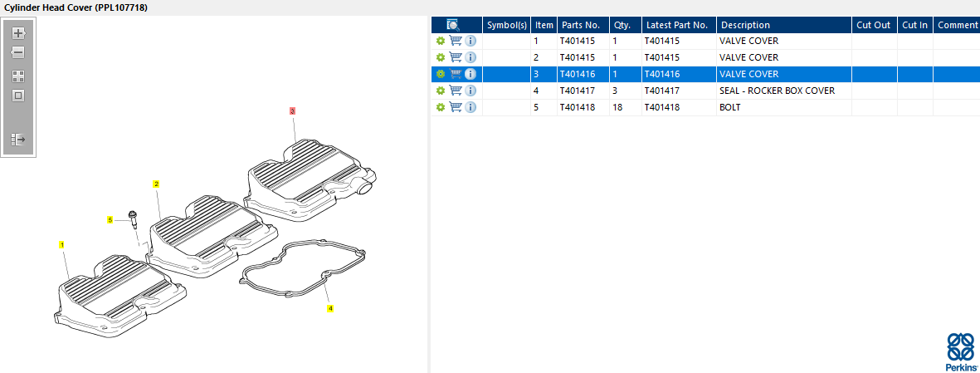The image size is (980, 373).
Task: Select SEAL - ROCKER BOX COVER description
Action: [x=777, y=91]
